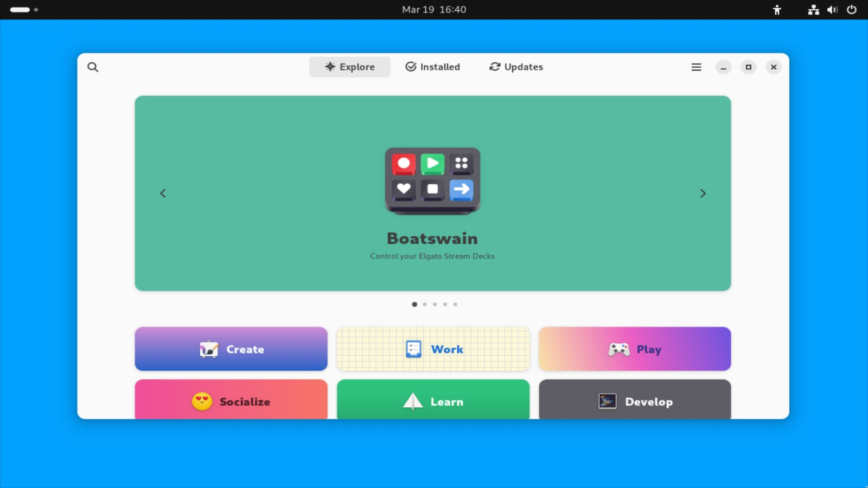The width and height of the screenshot is (868, 488).
Task: Switch to the Installed tab
Action: (x=433, y=67)
